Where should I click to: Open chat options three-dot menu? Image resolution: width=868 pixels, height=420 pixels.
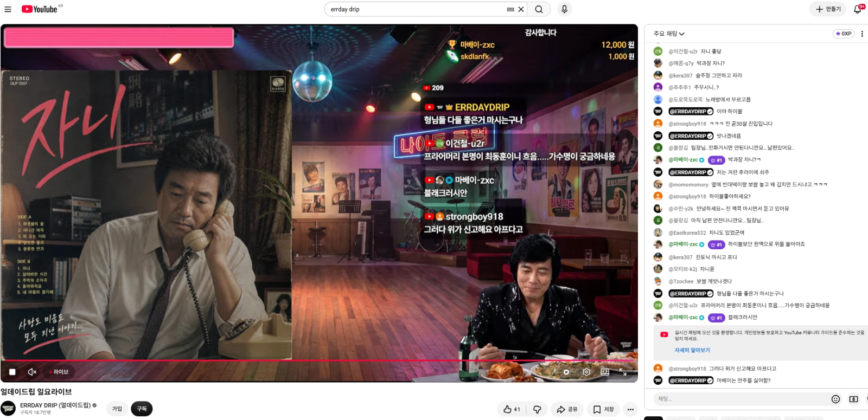coord(862,34)
